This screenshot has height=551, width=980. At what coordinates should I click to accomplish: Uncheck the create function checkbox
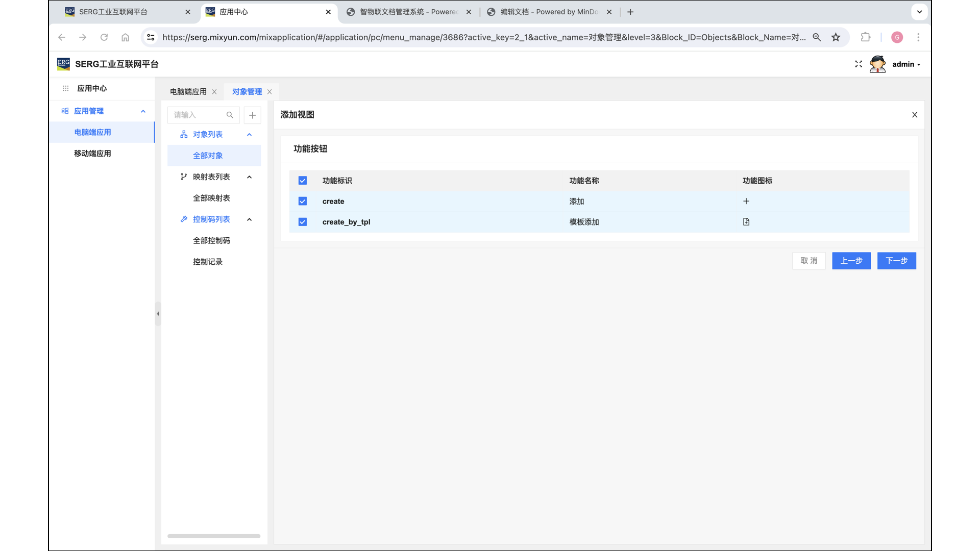(303, 202)
